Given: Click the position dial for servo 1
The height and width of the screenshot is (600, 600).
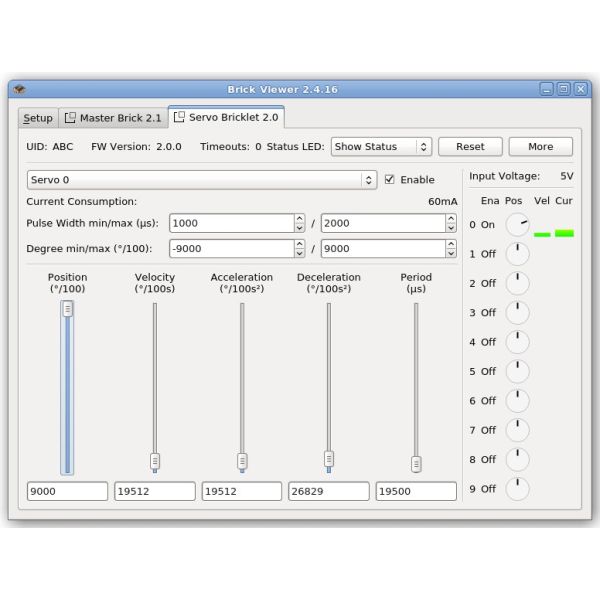Looking at the screenshot, I should click(517, 254).
